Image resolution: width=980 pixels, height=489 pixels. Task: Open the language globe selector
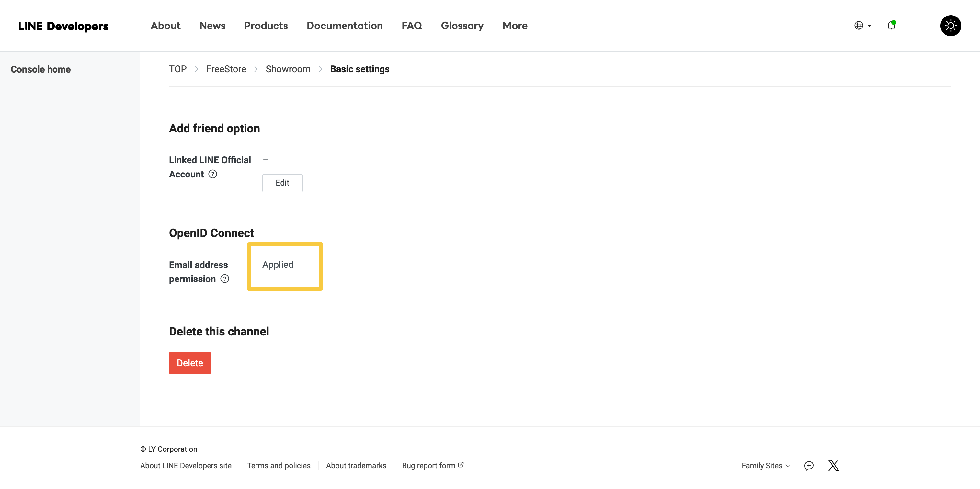[862, 26]
